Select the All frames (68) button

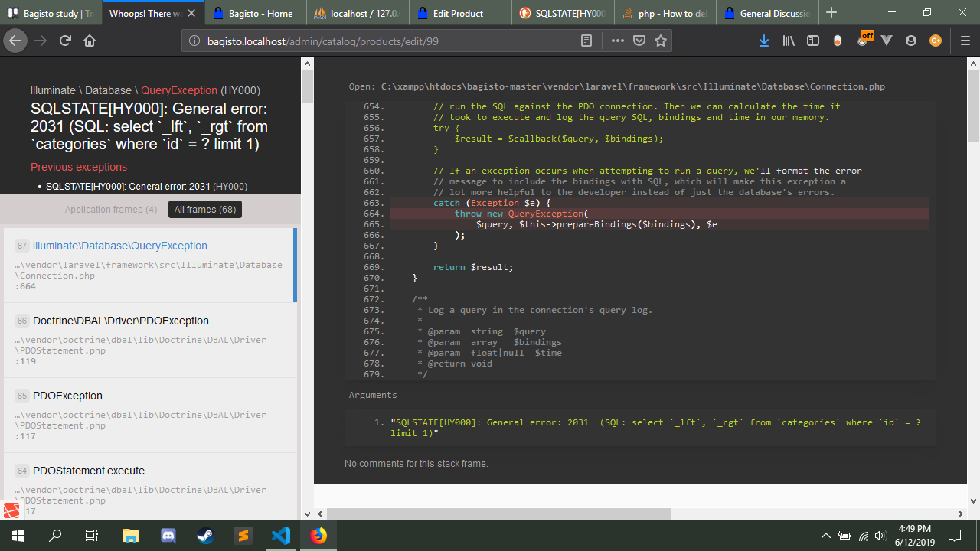pos(205,210)
